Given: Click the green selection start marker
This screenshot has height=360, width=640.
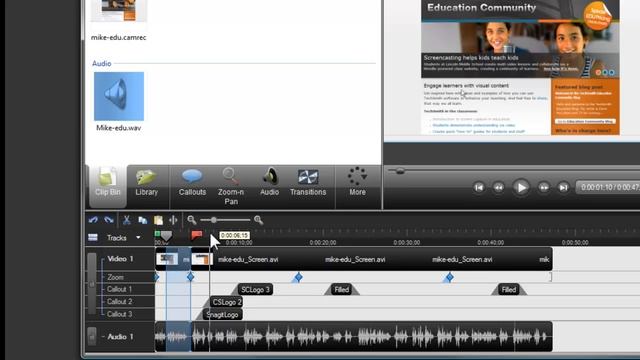Looking at the screenshot, I should [157, 234].
